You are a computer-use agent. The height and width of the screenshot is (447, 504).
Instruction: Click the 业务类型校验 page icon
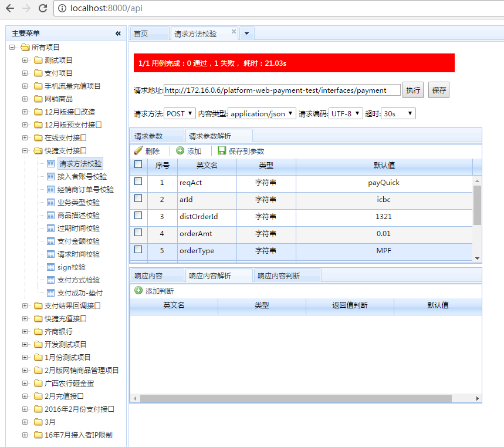click(51, 203)
